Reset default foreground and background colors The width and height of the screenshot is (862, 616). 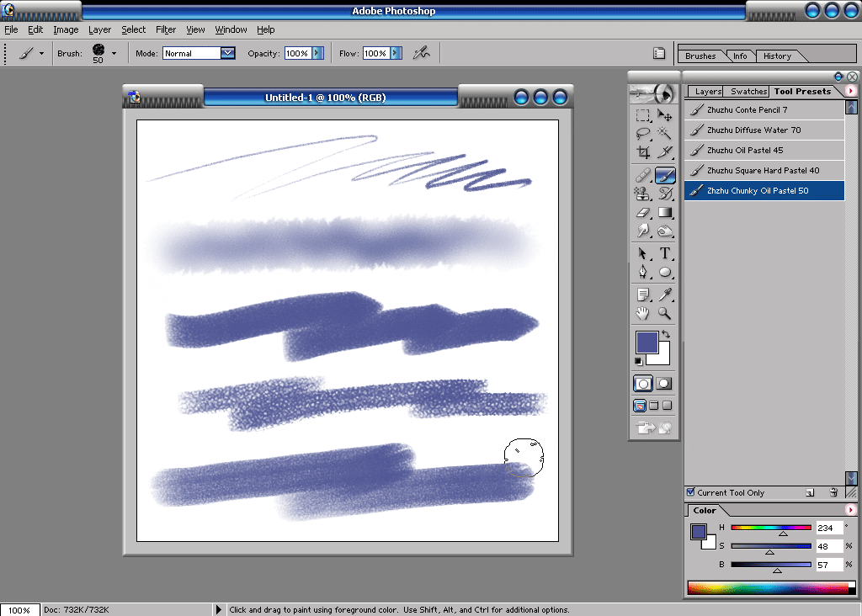point(638,361)
